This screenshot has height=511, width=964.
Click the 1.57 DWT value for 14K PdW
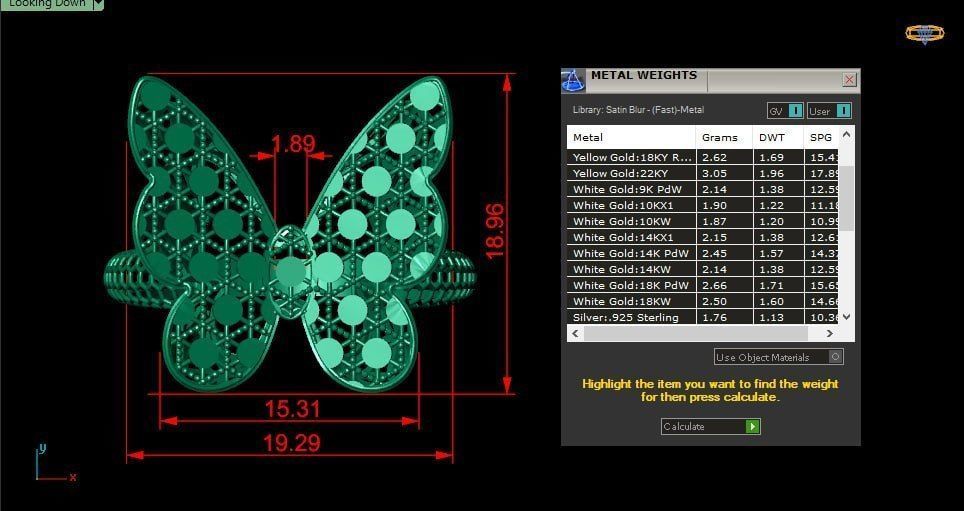click(771, 253)
